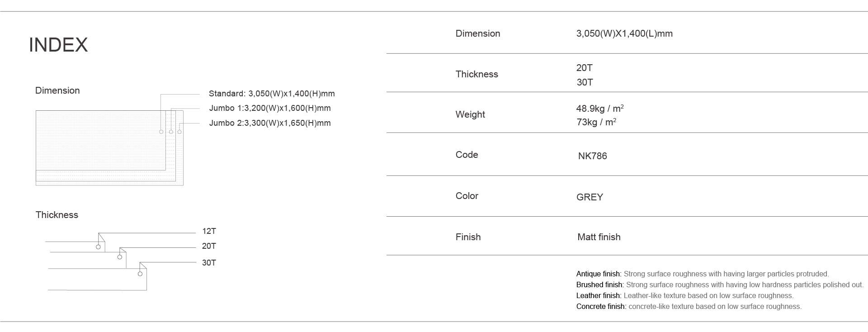The image size is (868, 332).
Task: Click the 12T circle marker in the thickness diagram
Action: [x=98, y=247]
